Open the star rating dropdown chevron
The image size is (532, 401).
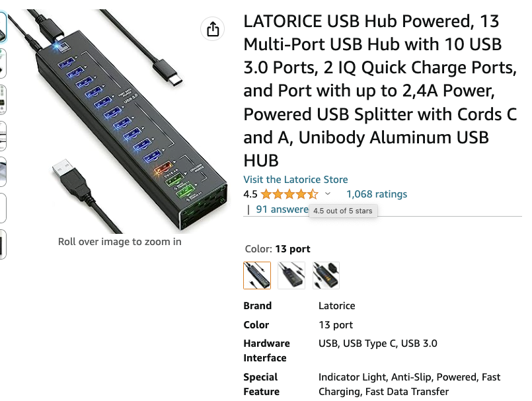327,194
